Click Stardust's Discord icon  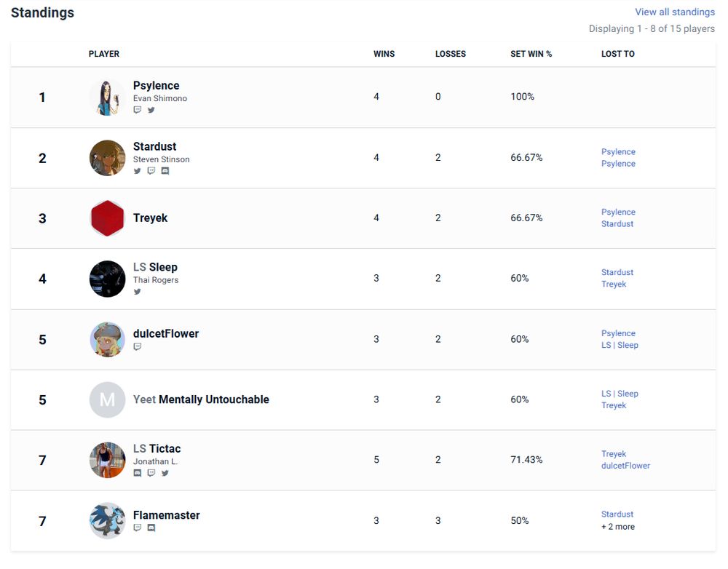coord(165,171)
